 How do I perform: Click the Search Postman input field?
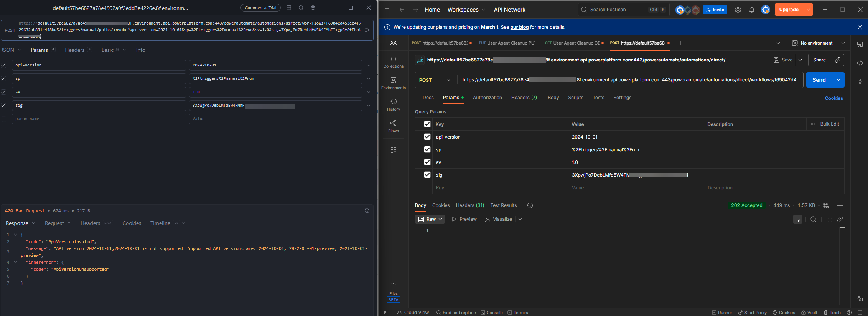click(x=618, y=10)
